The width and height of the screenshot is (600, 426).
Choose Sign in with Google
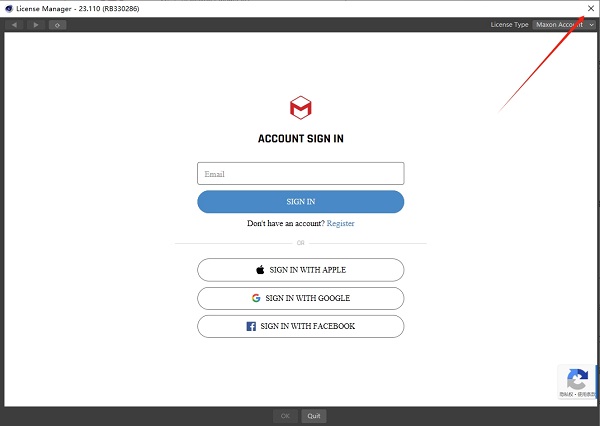click(300, 298)
